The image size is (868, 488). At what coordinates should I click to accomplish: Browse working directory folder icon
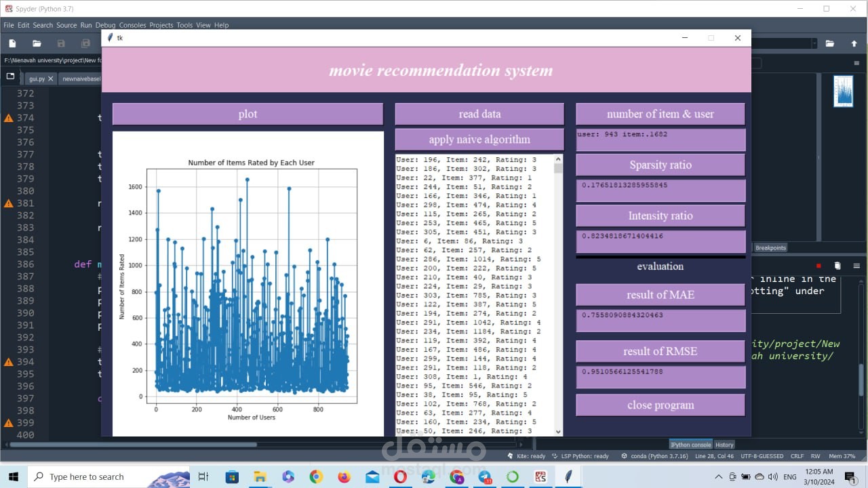pyautogui.click(x=829, y=43)
